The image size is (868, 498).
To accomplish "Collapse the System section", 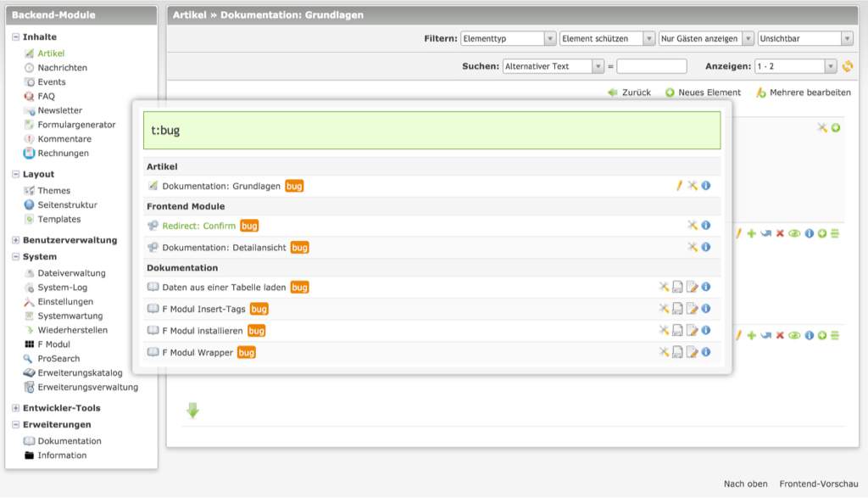I will click(x=15, y=256).
